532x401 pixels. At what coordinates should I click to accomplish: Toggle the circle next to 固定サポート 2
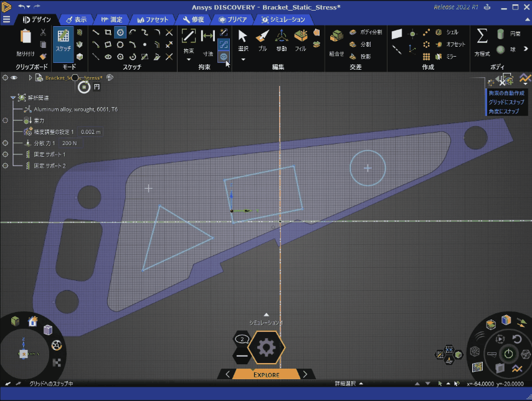pos(5,166)
